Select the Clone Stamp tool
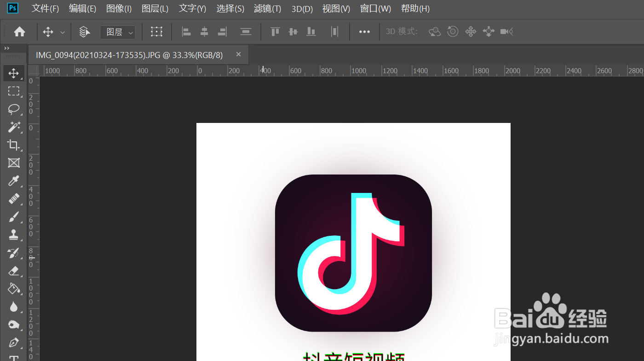This screenshot has width=644, height=361. click(14, 235)
